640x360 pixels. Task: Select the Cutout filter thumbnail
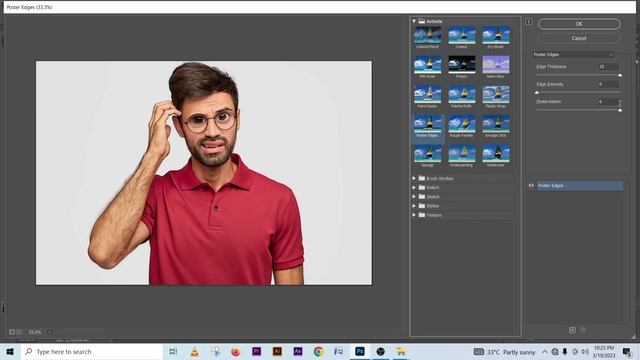click(462, 35)
